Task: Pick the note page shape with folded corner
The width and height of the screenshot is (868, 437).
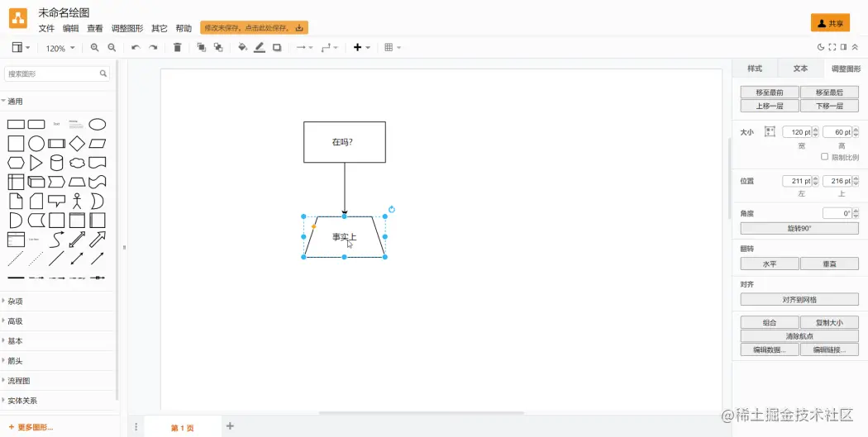Action: (16, 201)
